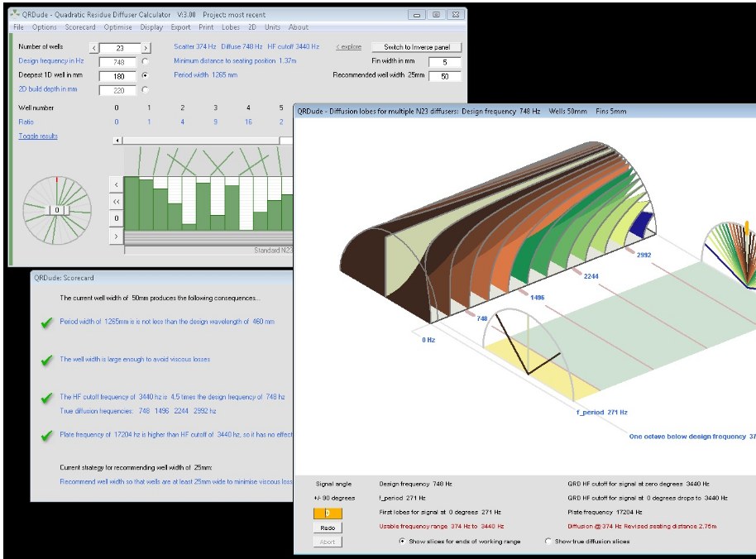Click the value box in the polar dial

coord(57,210)
